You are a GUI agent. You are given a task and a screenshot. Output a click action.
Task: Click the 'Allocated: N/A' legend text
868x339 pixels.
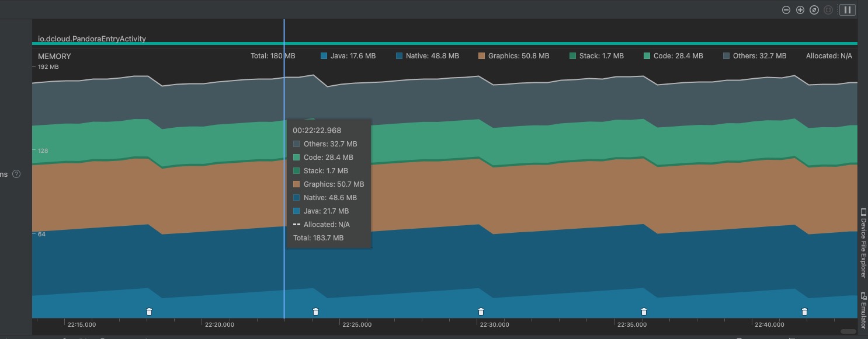pyautogui.click(x=829, y=56)
